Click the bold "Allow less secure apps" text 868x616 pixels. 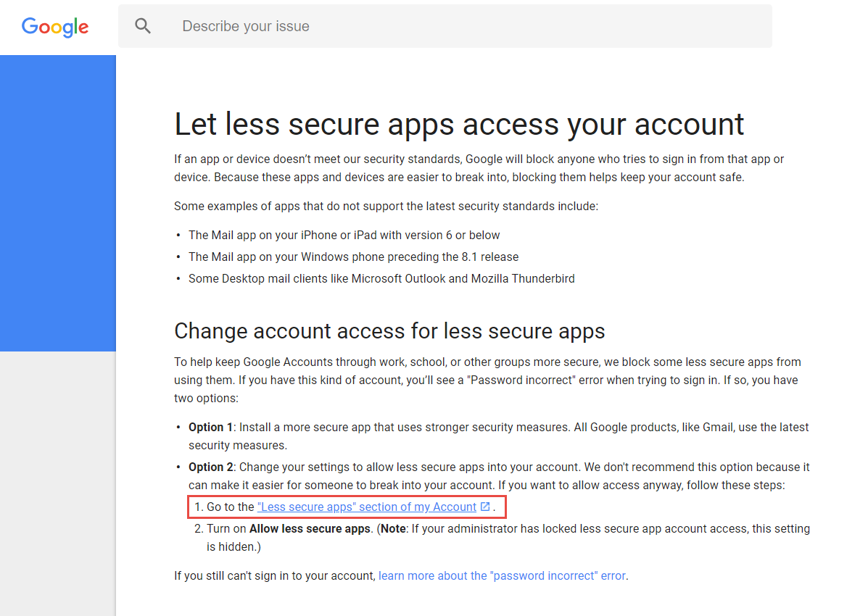click(x=310, y=529)
